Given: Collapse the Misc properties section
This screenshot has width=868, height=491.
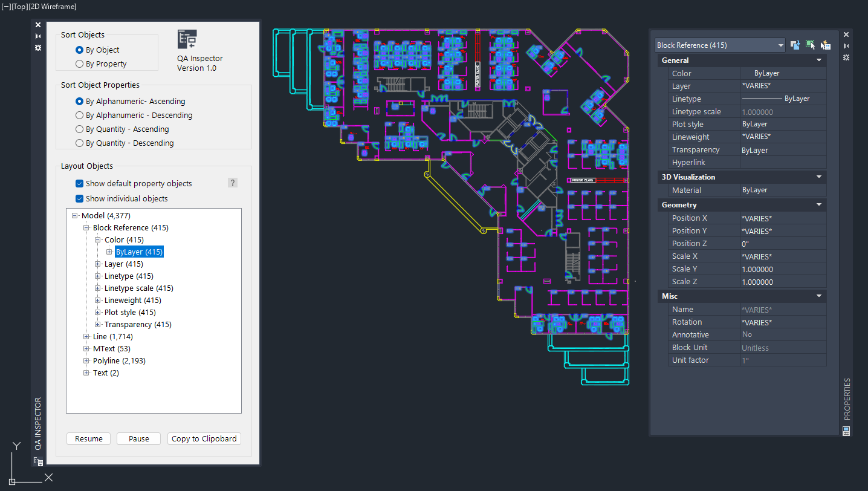Looking at the screenshot, I should pyautogui.click(x=819, y=296).
